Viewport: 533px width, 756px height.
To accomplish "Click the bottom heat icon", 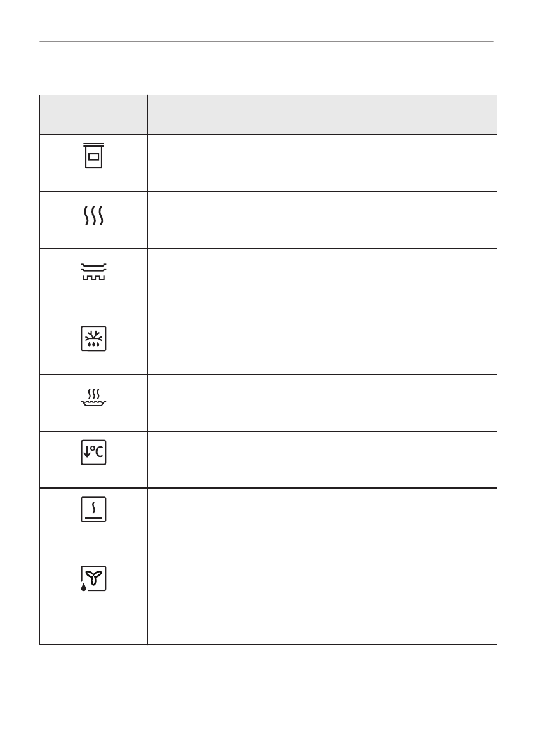I will tap(94, 510).
